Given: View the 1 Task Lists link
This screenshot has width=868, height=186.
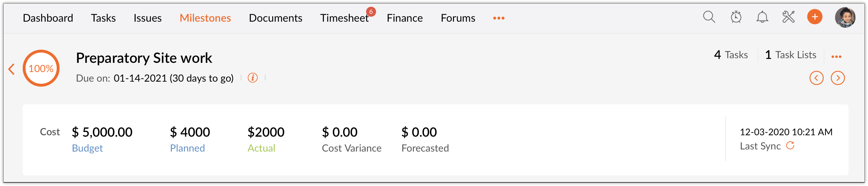Looking at the screenshot, I should tap(791, 55).
